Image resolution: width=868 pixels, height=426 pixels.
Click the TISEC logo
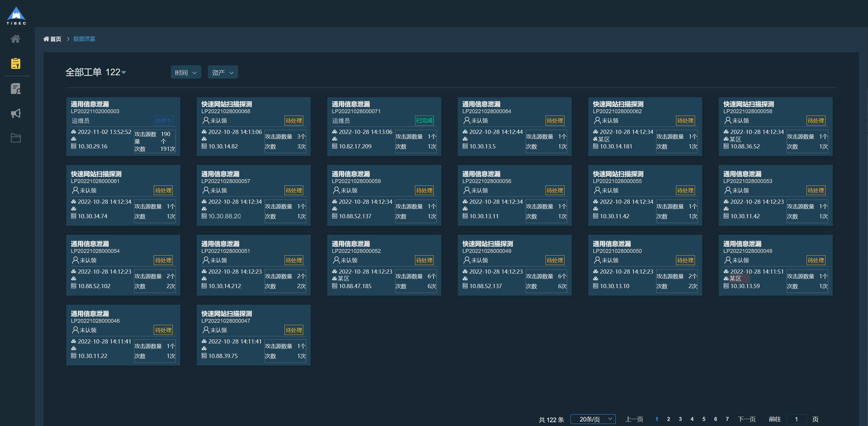point(16,16)
